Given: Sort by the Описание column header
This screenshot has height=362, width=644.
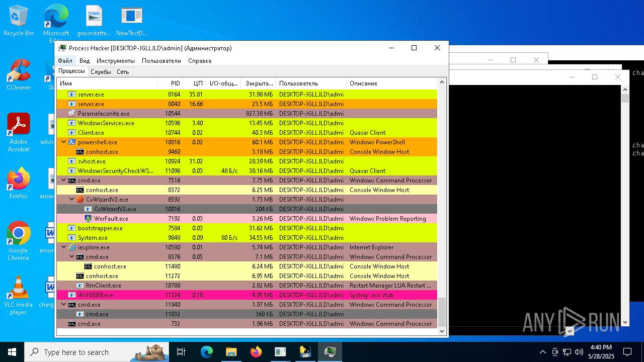Looking at the screenshot, I should [392, 83].
